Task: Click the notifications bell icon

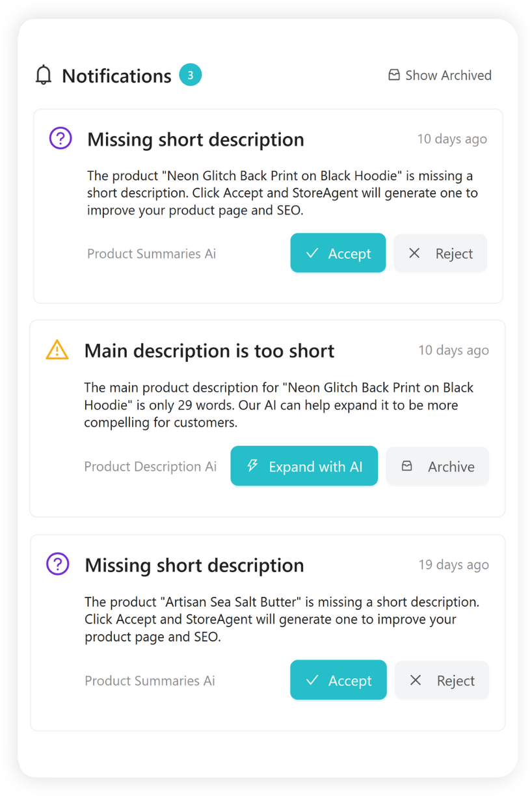Action: [43, 74]
